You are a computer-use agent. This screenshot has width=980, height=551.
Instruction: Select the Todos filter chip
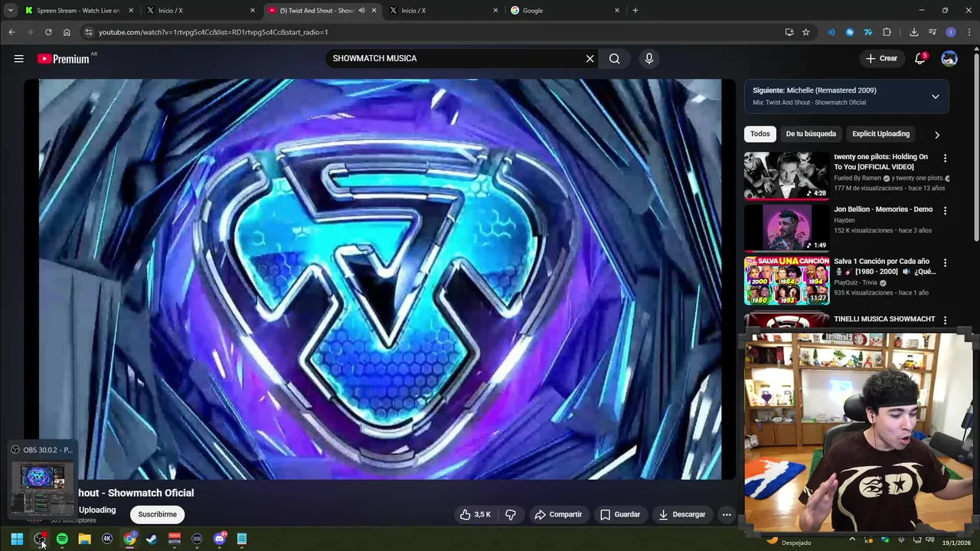[x=759, y=134]
